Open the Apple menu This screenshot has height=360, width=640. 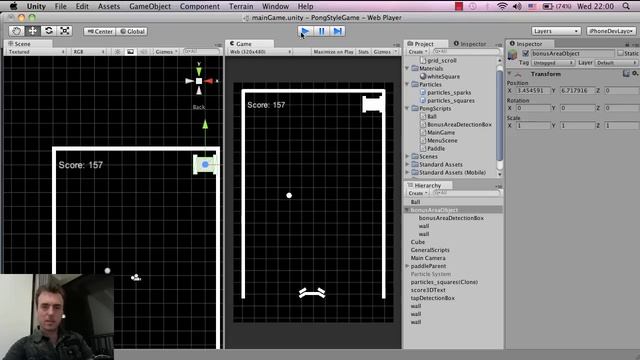(13, 6)
